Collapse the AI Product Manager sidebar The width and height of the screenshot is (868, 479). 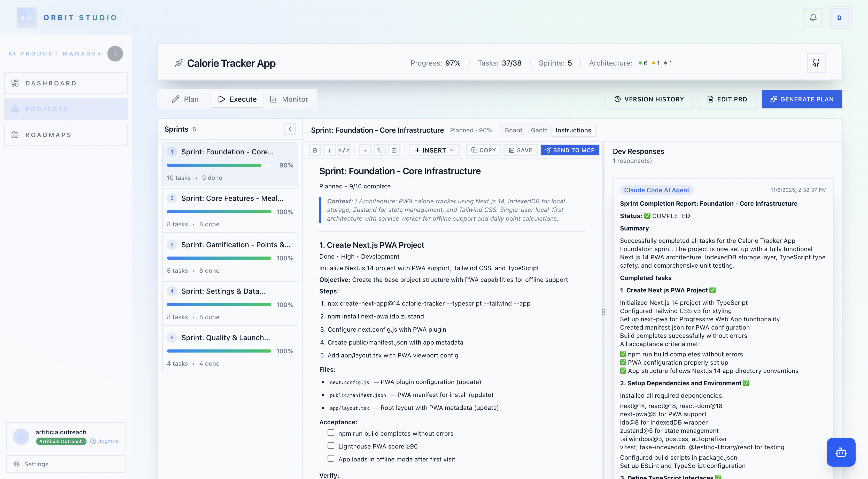tap(115, 53)
